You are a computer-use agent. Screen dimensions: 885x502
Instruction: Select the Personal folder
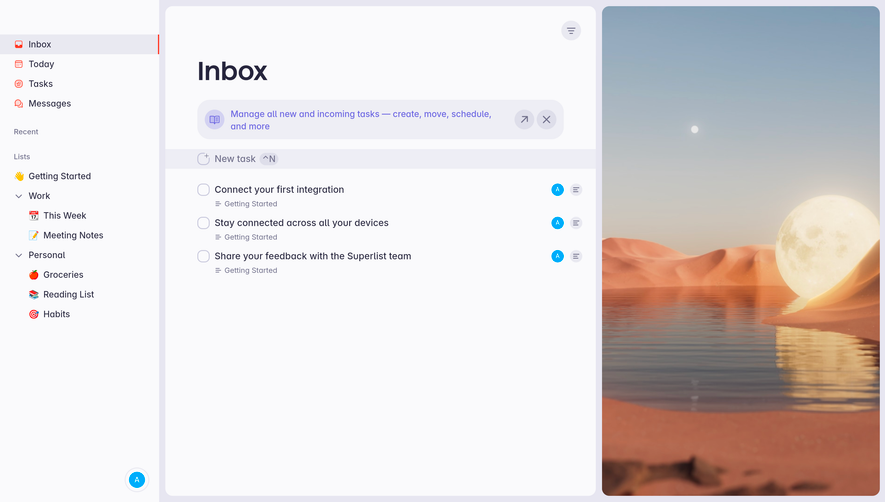[x=47, y=255]
